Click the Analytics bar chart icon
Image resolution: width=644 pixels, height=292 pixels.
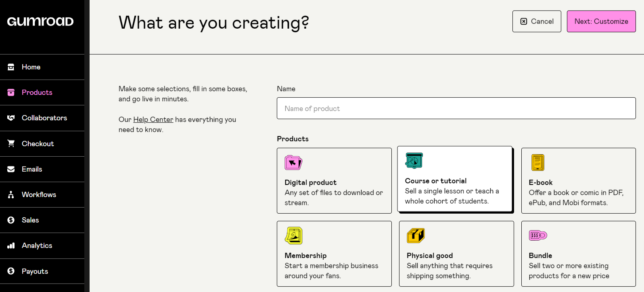(x=11, y=246)
